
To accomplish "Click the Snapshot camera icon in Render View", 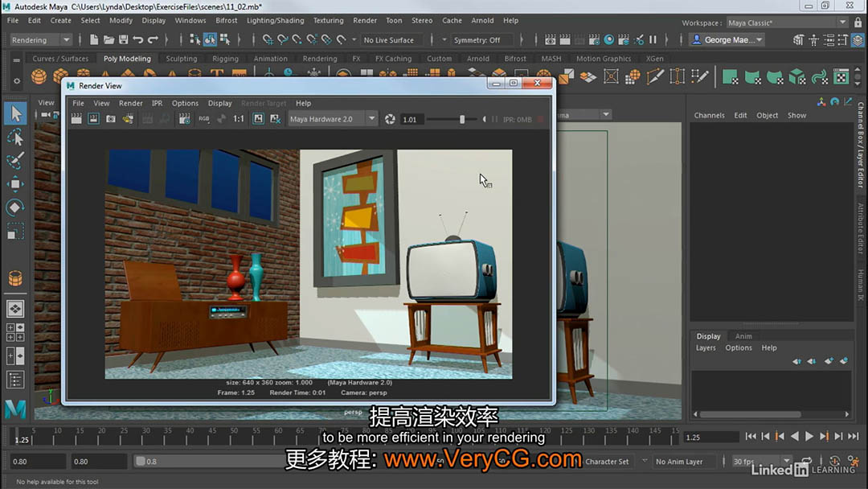I will pyautogui.click(x=111, y=119).
